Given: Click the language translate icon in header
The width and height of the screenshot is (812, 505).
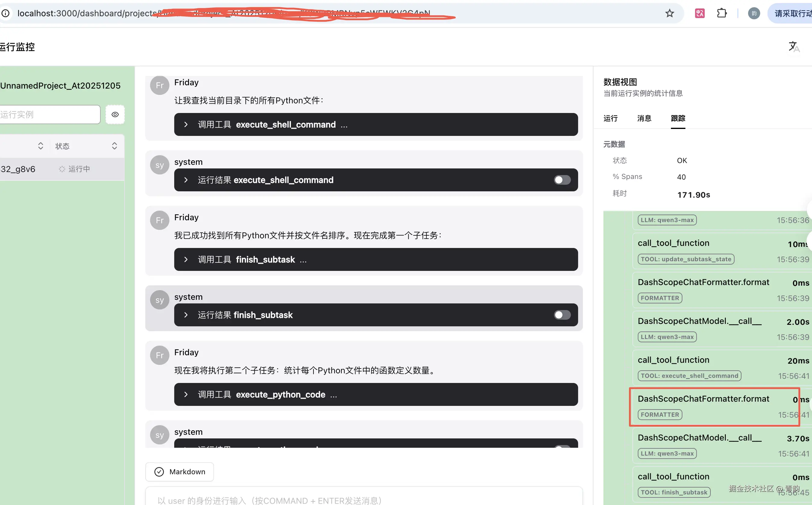Looking at the screenshot, I should point(794,47).
